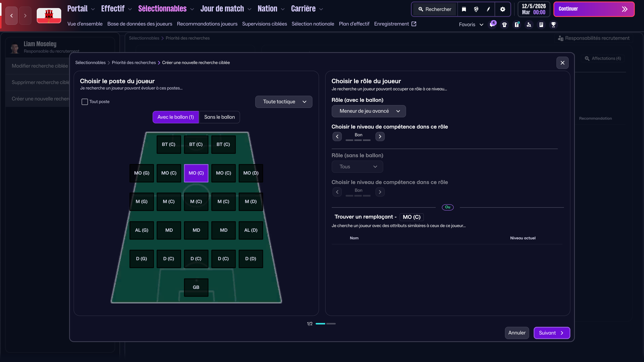The height and width of the screenshot is (362, 644).
Task: Click the Affectations (4) search icon
Action: [587, 58]
